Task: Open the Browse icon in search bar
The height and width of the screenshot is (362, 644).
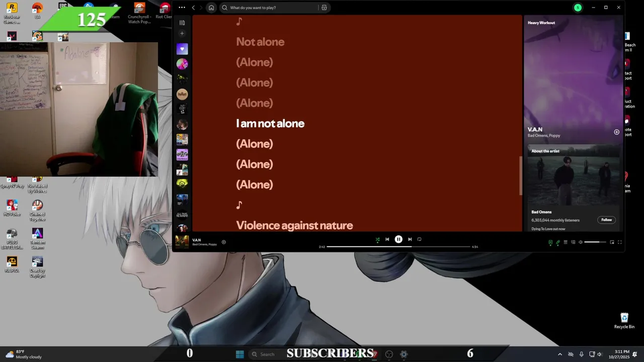Action: [x=324, y=8]
